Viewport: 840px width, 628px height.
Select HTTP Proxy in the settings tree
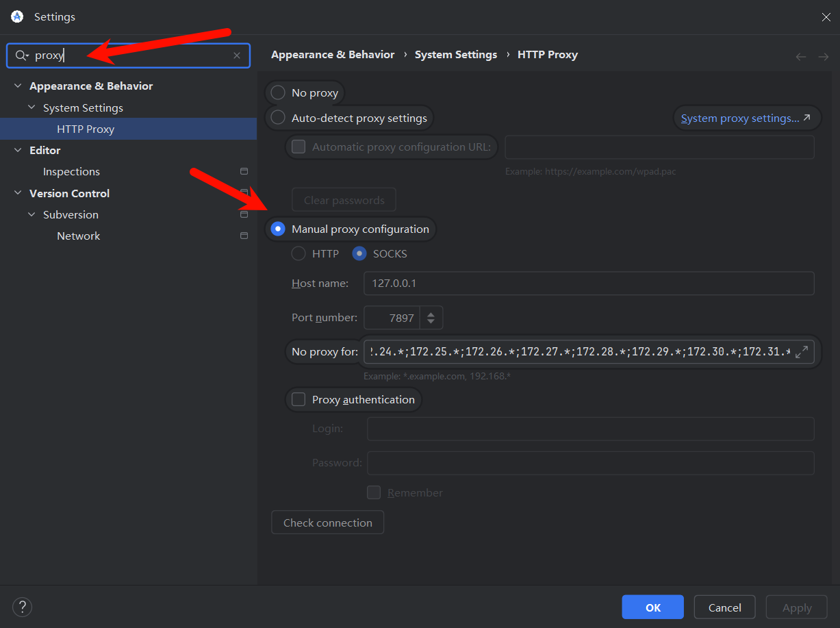click(128, 129)
